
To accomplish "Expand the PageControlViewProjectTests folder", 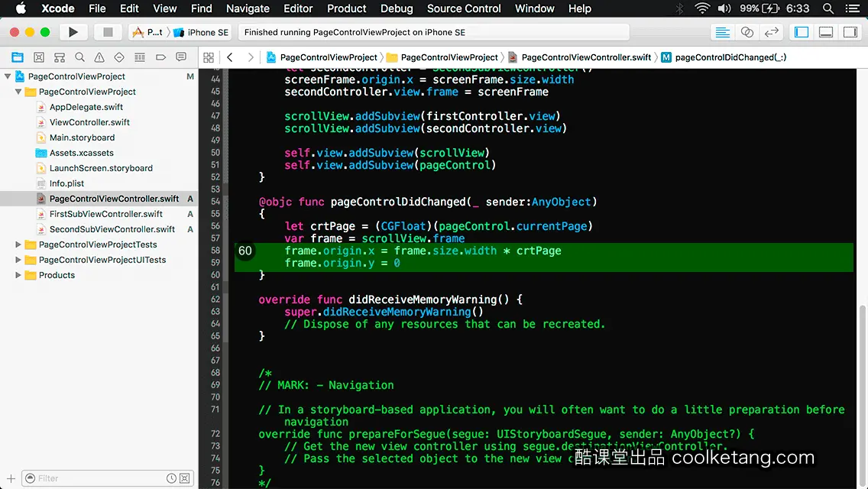I will [18, 244].
